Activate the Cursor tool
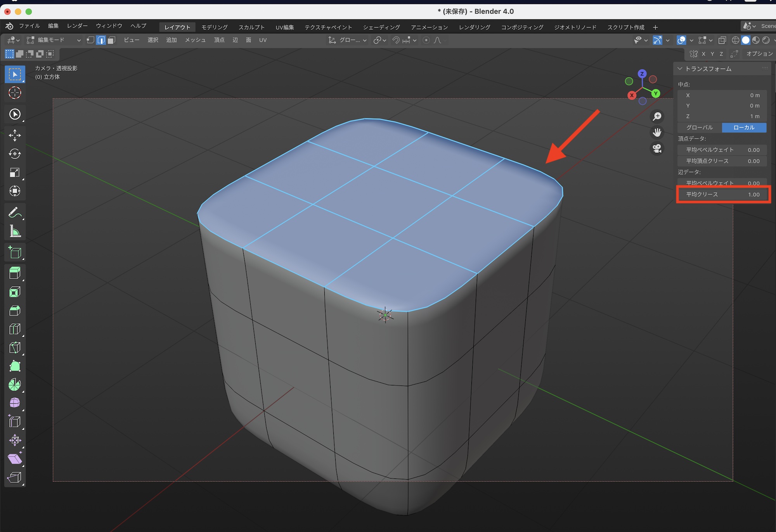This screenshot has width=776, height=532. 15,93
